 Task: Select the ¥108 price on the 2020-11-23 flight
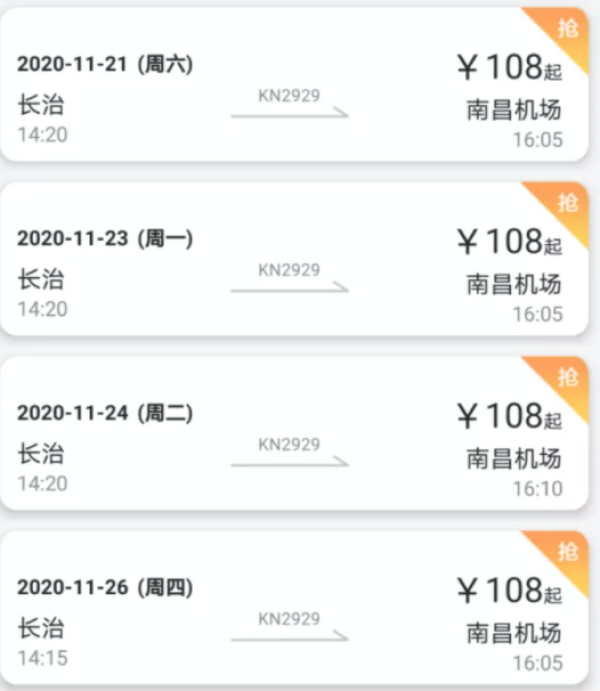(x=509, y=242)
